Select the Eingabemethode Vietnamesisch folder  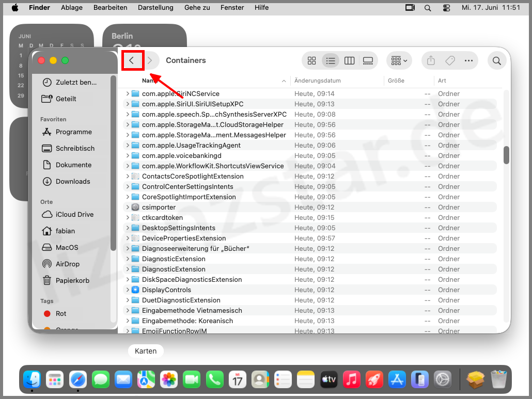(x=309, y=311)
